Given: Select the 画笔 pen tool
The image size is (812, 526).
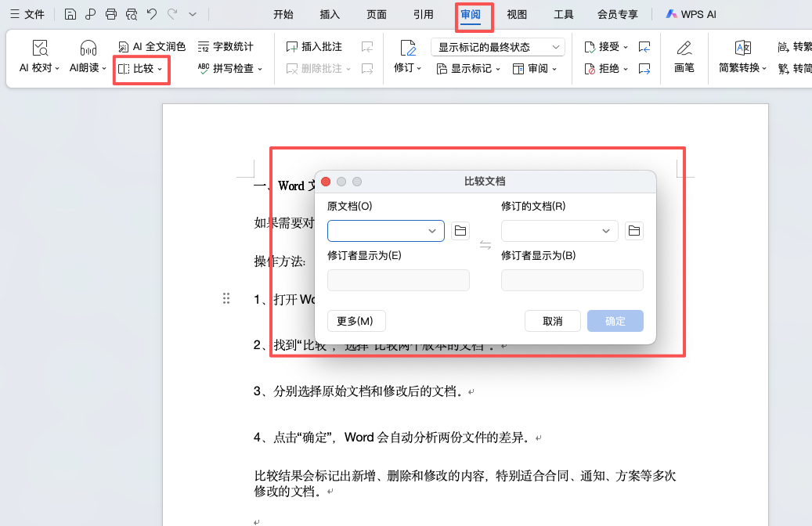Looking at the screenshot, I should coord(684,56).
